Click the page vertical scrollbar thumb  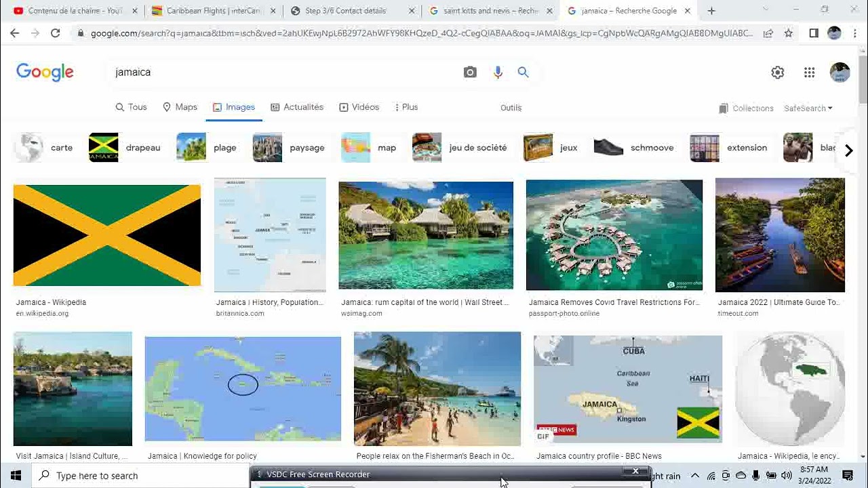(863, 78)
